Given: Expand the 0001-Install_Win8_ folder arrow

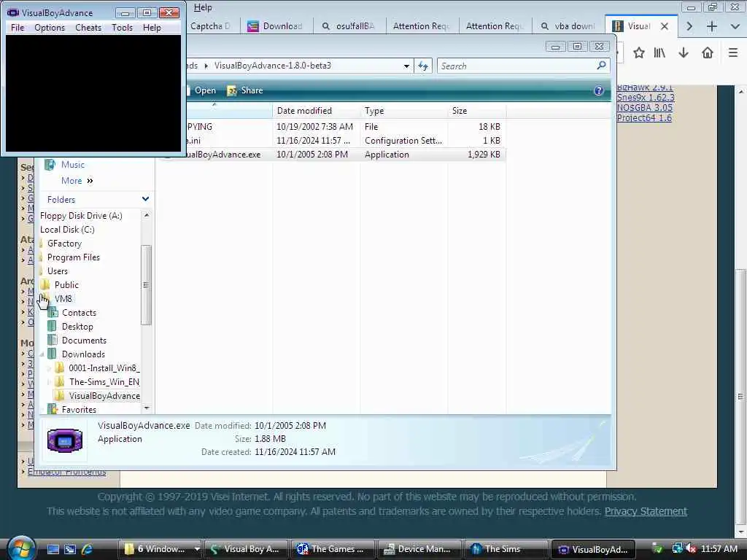Looking at the screenshot, I should [49, 368].
